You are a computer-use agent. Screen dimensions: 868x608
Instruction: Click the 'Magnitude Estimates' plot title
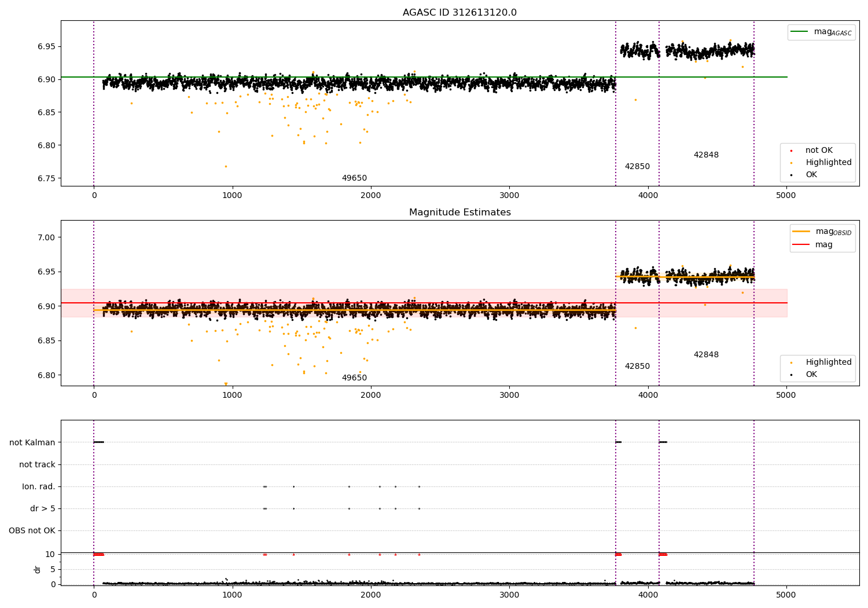(459, 213)
